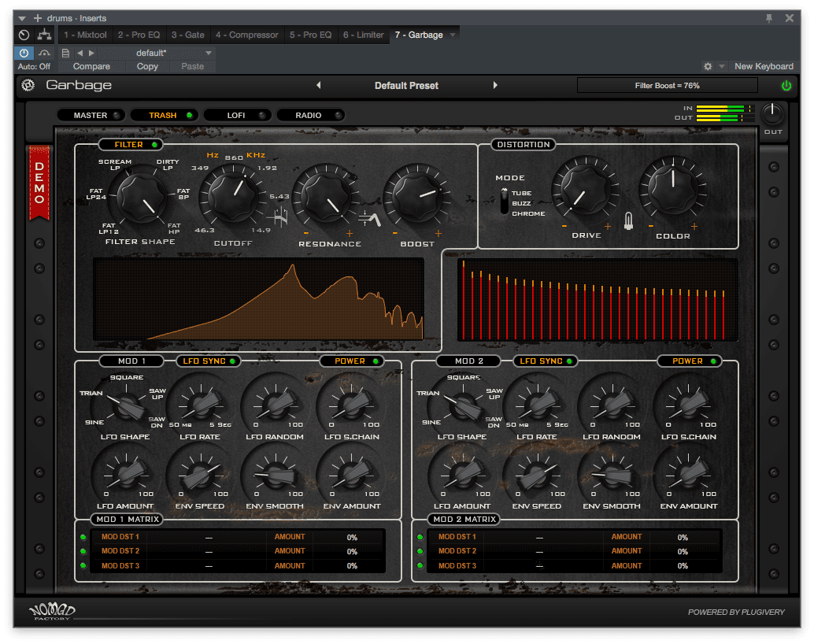
Task: Toggle the green plugin power icon
Action: click(786, 85)
